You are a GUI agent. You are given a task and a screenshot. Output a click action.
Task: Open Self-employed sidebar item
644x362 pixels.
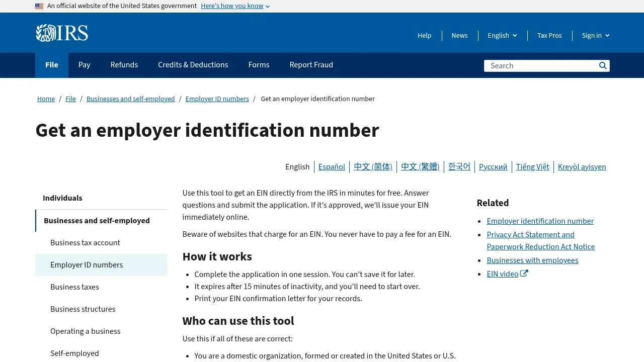(x=101, y=353)
